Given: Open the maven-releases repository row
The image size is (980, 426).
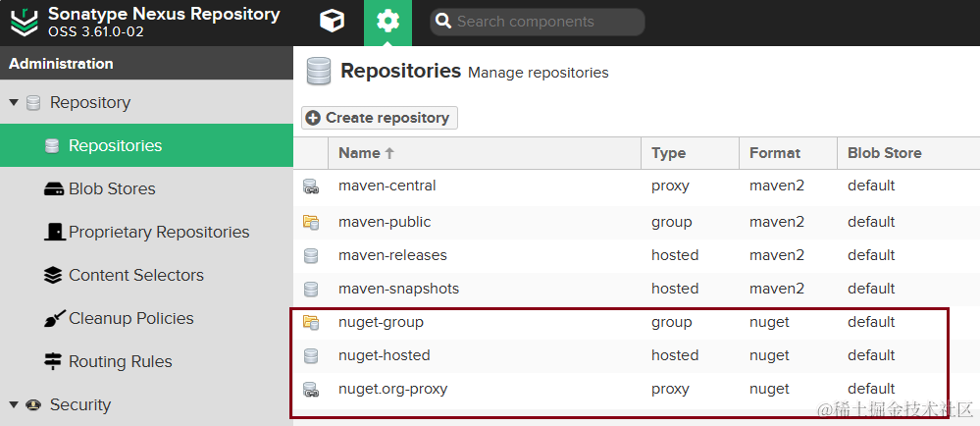Looking at the screenshot, I should (637, 255).
